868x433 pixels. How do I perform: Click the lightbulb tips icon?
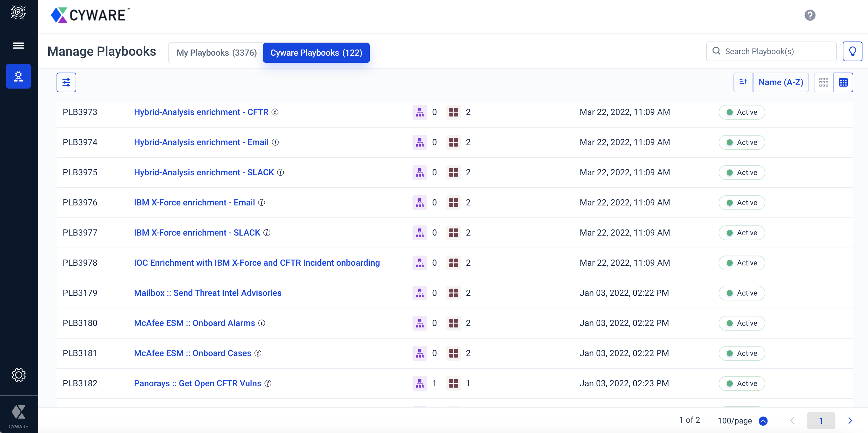coord(852,51)
